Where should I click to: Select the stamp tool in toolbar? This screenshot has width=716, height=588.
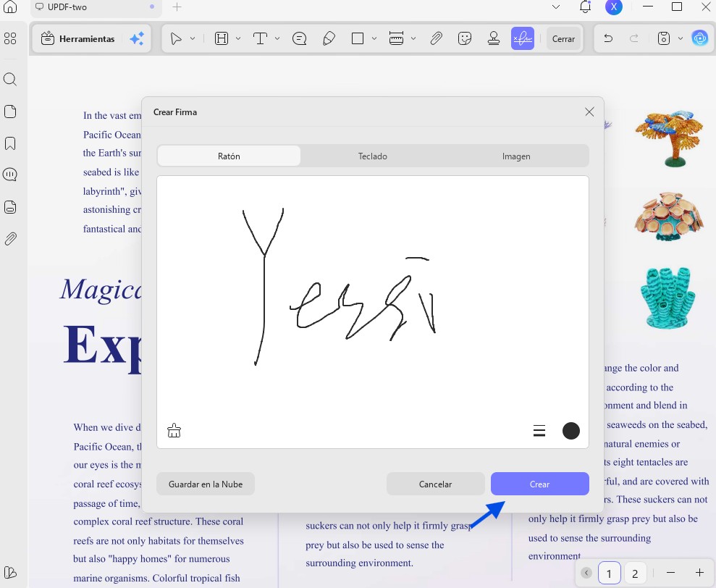pos(494,38)
